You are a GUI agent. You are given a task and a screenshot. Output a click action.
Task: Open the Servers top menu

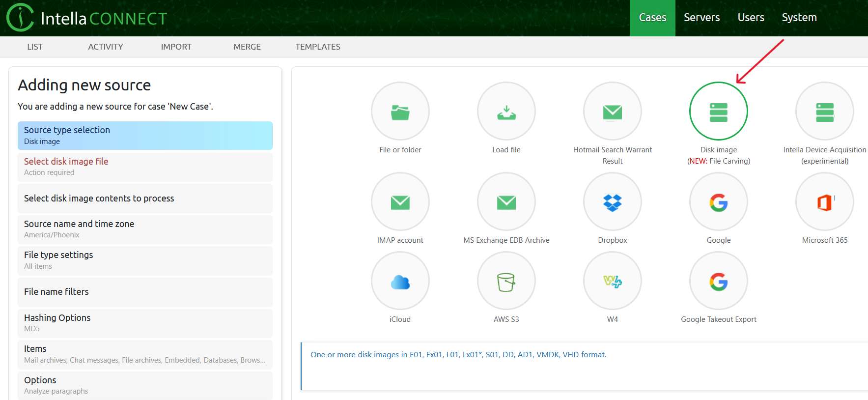[x=701, y=18]
